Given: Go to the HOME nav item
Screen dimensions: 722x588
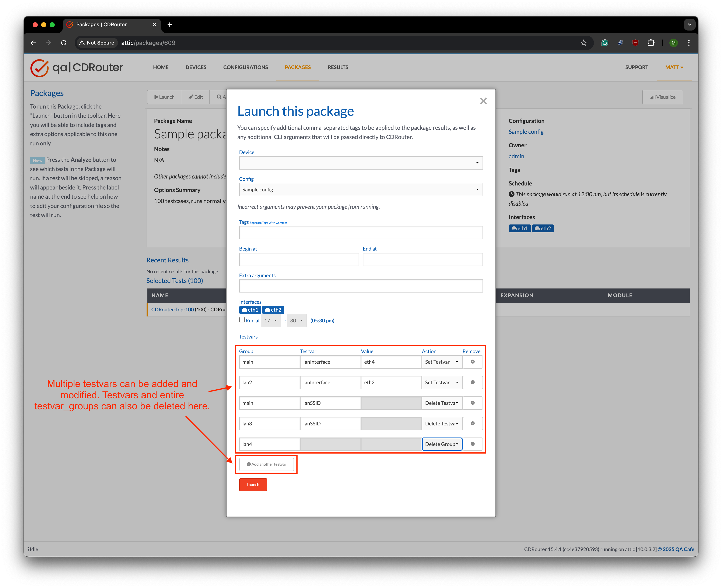Looking at the screenshot, I should [x=161, y=67].
